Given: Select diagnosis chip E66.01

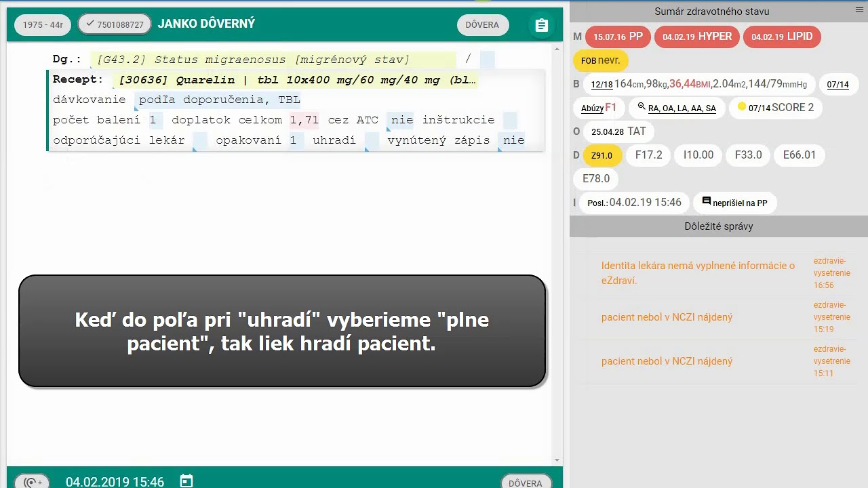Looking at the screenshot, I should (x=800, y=155).
